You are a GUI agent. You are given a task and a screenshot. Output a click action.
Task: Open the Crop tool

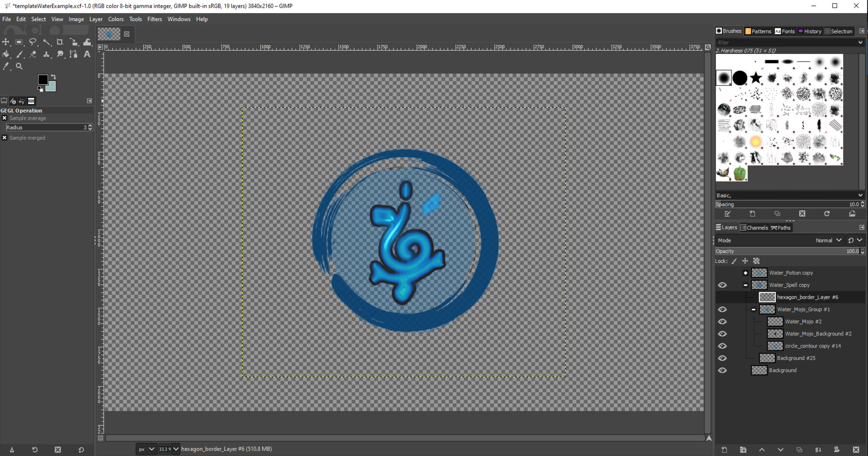(60, 42)
